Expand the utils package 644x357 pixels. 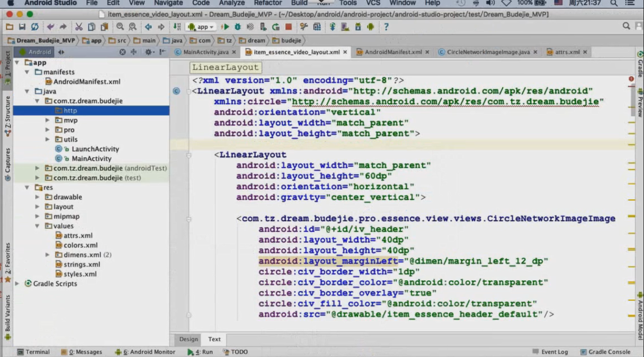(47, 139)
